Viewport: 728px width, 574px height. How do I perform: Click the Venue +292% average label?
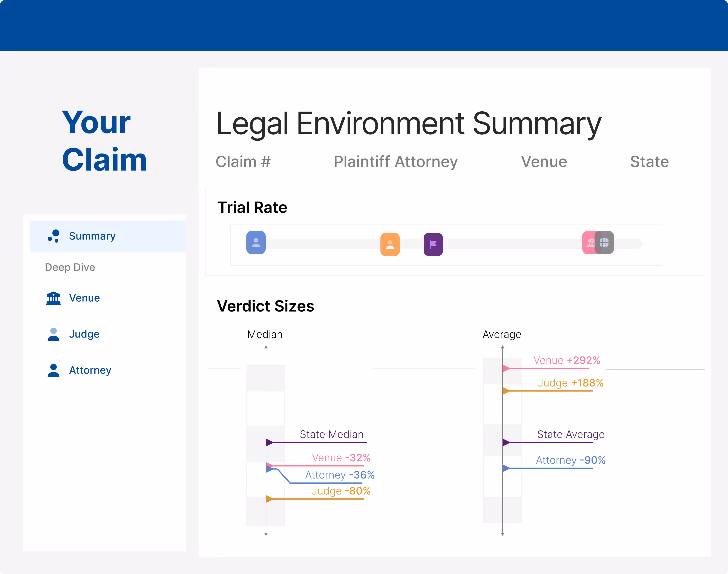[566, 360]
